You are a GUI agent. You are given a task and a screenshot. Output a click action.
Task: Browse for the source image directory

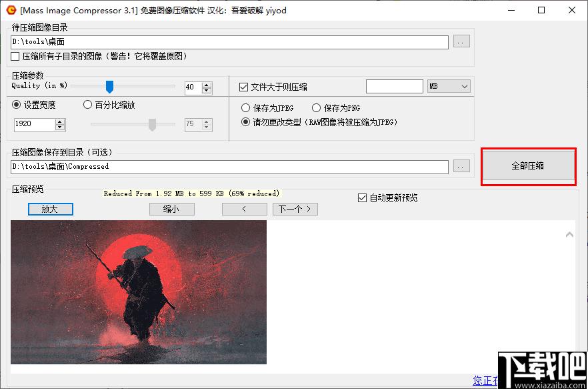[x=461, y=41]
